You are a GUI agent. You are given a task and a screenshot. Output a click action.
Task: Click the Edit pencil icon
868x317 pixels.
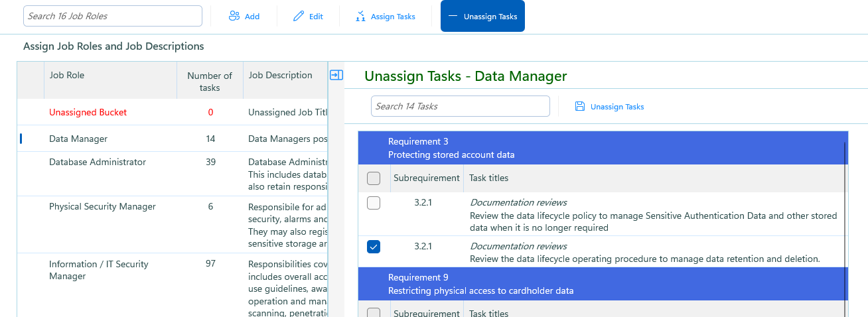[x=299, y=16]
